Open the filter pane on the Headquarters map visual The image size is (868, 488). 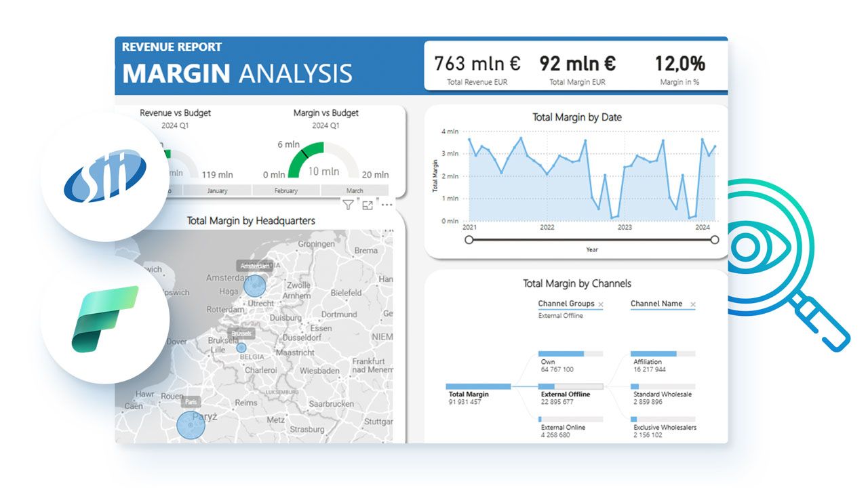click(348, 205)
